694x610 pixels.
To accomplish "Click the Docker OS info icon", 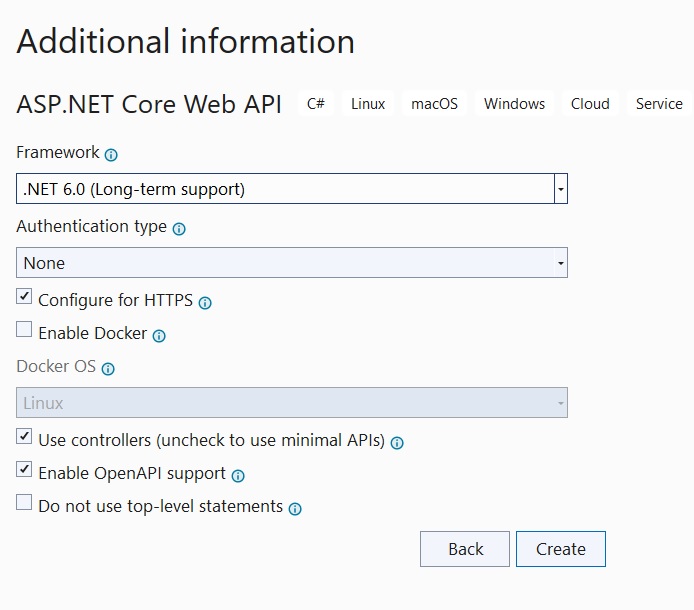I will (x=108, y=369).
